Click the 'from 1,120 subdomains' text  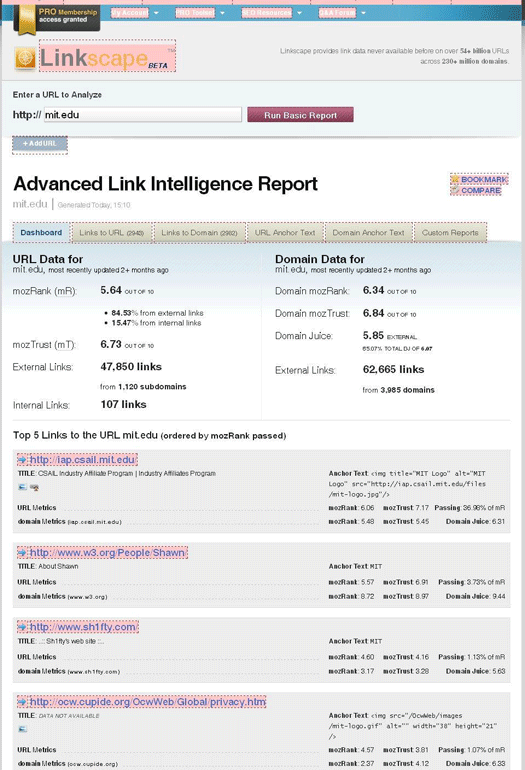tap(143, 387)
